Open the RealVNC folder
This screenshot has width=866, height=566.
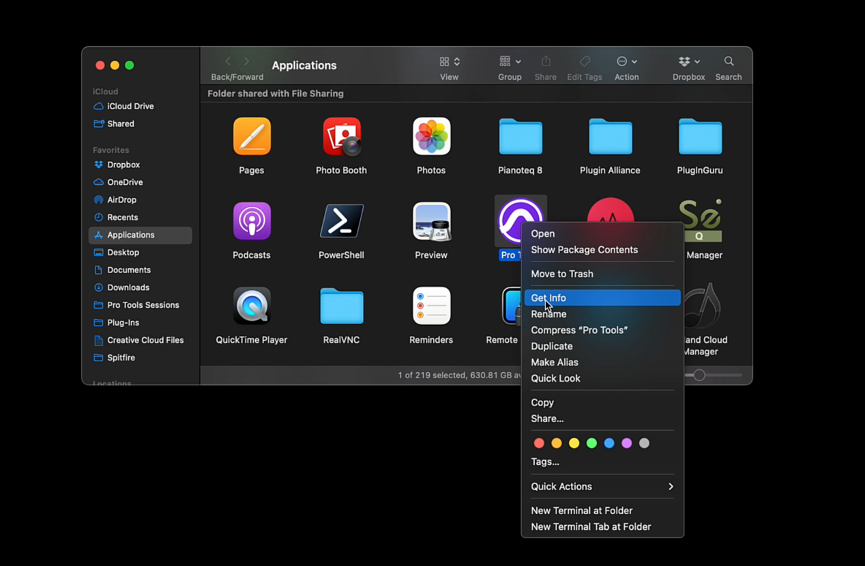pos(342,306)
